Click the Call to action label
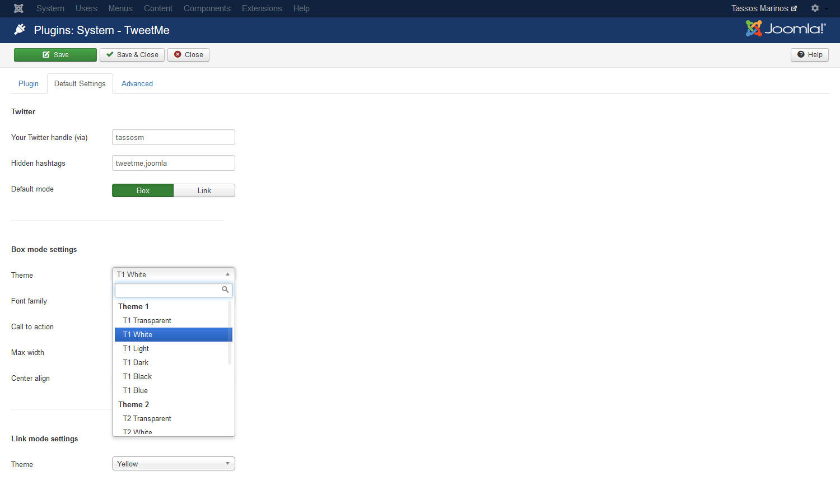 [x=32, y=326]
